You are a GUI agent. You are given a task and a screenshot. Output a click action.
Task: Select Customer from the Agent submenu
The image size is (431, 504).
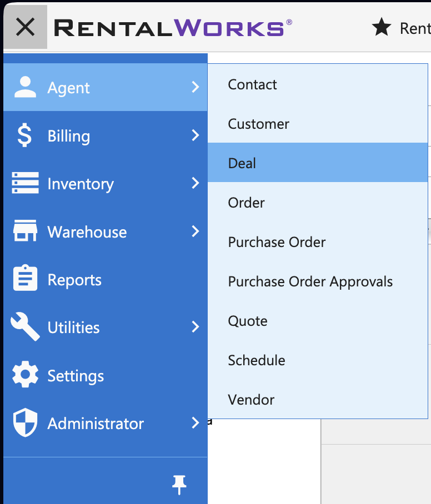pos(318,123)
